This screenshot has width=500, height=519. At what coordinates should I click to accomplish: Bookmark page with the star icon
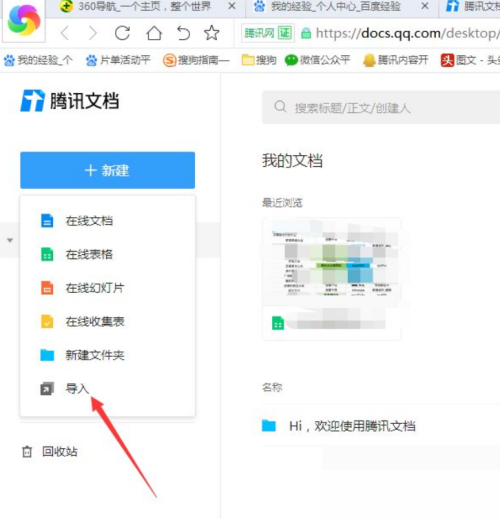(212, 33)
